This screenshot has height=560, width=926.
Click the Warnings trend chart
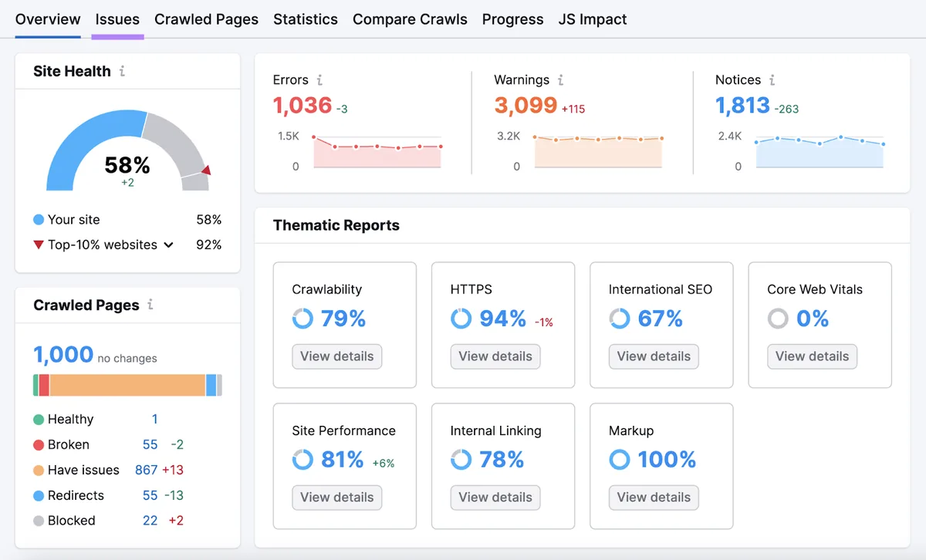[599, 150]
